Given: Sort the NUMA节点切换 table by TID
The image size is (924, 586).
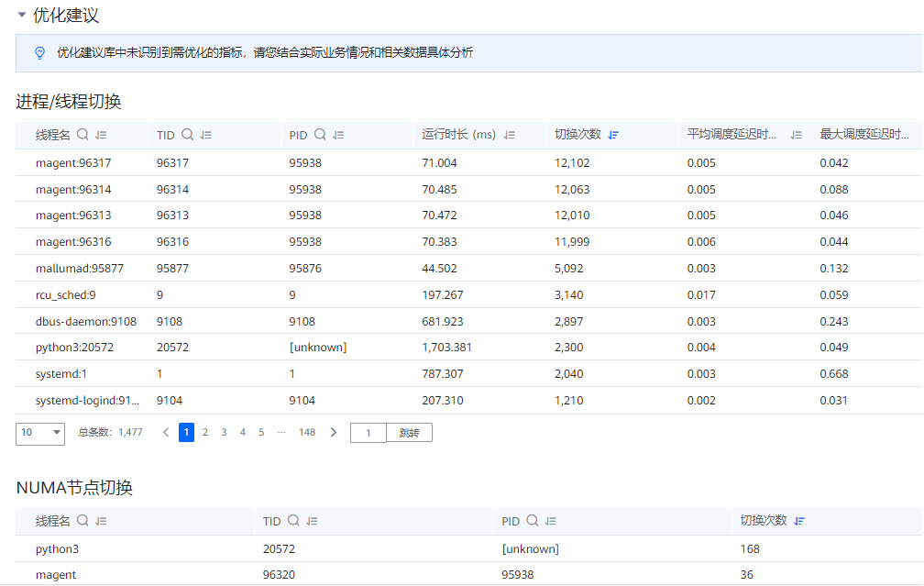Looking at the screenshot, I should pos(312,521).
